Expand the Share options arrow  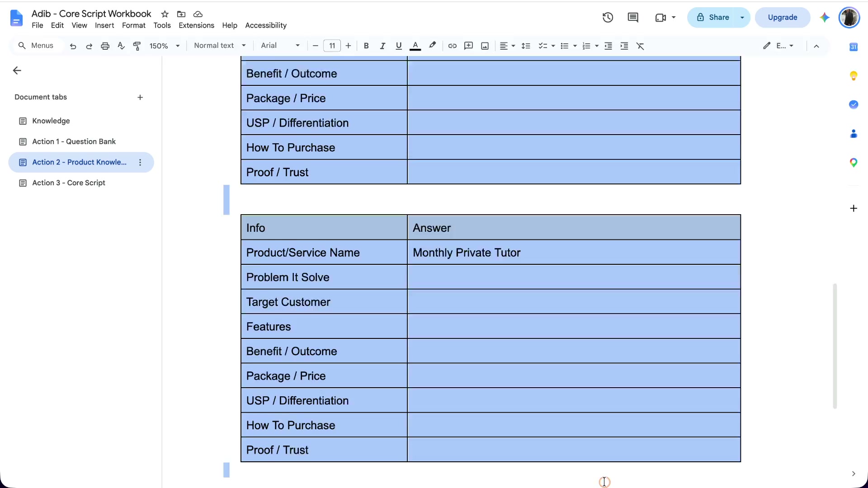click(742, 18)
